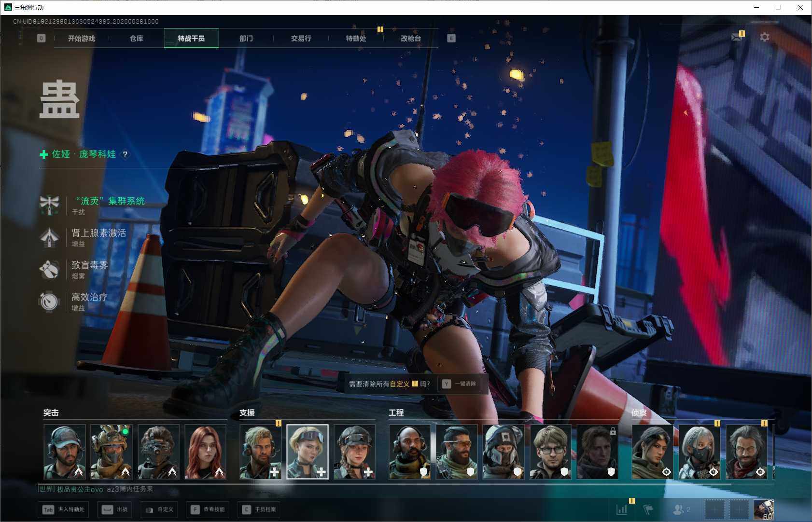Click the 致盲毒雾 skill name text
The width and height of the screenshot is (812, 522).
tap(90, 265)
